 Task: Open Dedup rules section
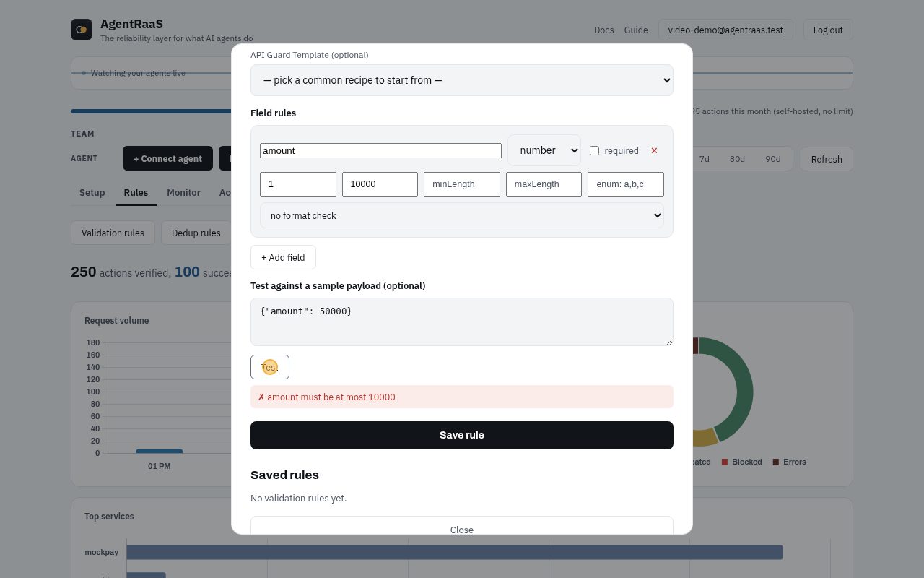coord(196,233)
